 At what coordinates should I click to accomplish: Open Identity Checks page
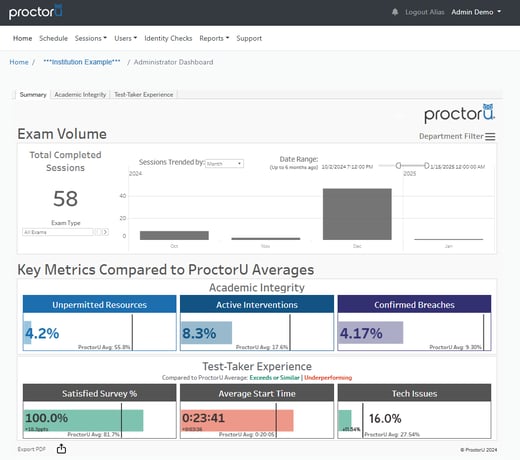pos(168,38)
